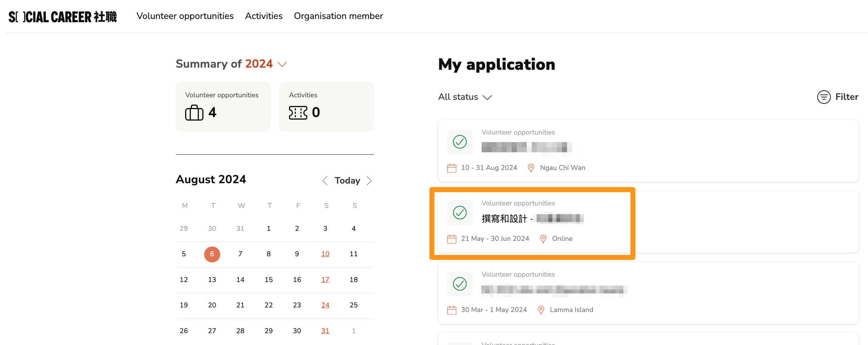Click 'Ngau Chi Wan' location text
Image resolution: width=868 pixels, height=345 pixels.
pos(563,168)
